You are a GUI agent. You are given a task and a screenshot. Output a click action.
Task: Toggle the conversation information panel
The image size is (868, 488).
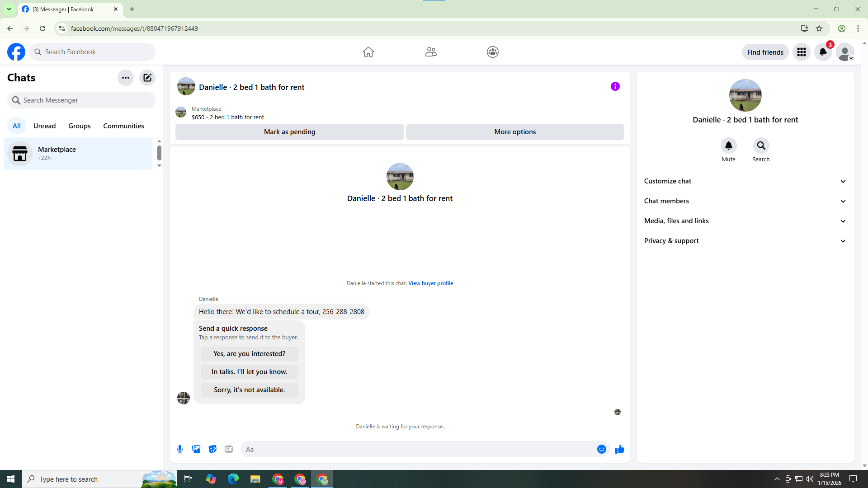click(x=615, y=86)
